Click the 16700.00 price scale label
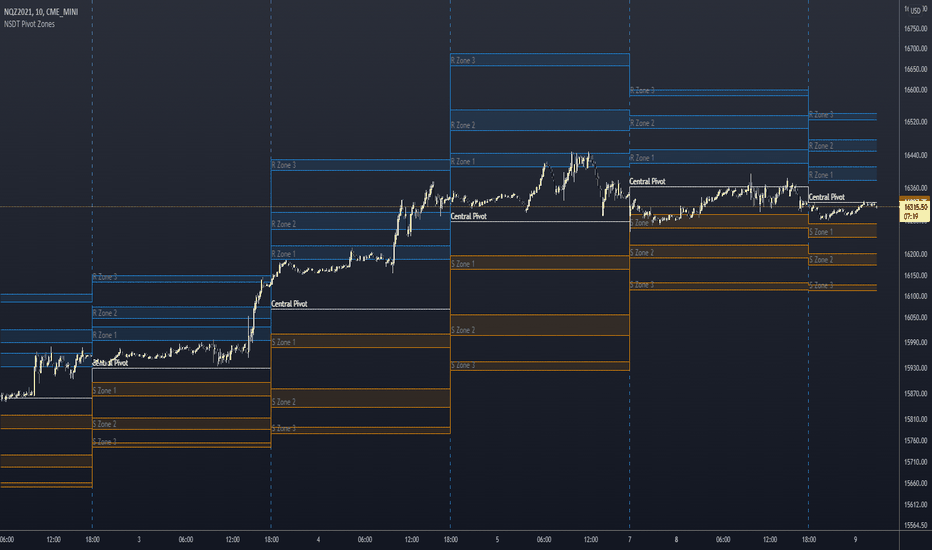932x550 pixels. coord(915,49)
